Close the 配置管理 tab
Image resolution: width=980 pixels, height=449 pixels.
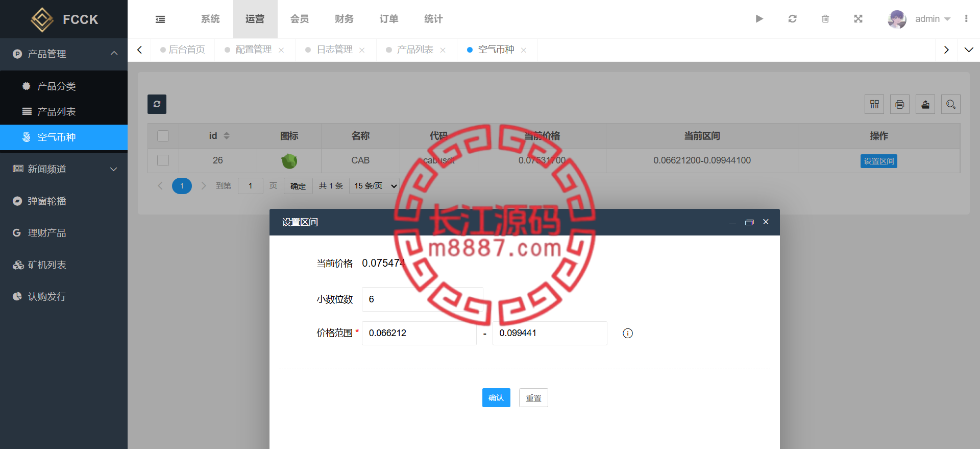pyautogui.click(x=281, y=50)
